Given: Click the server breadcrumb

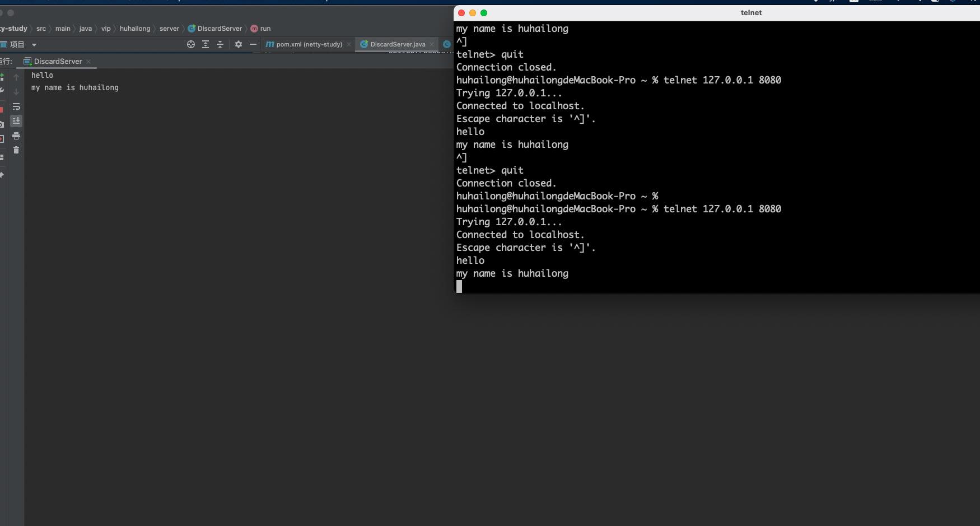Looking at the screenshot, I should (x=169, y=29).
